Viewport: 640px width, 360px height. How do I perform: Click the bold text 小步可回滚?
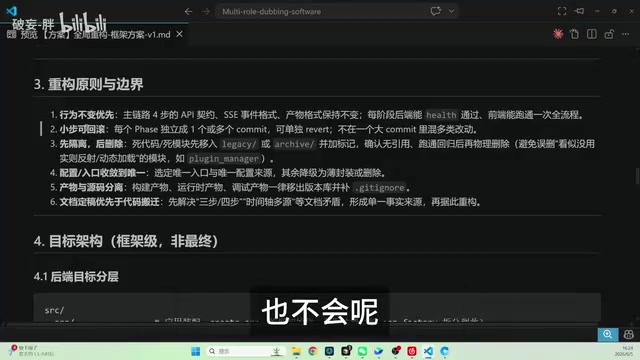[82, 129]
